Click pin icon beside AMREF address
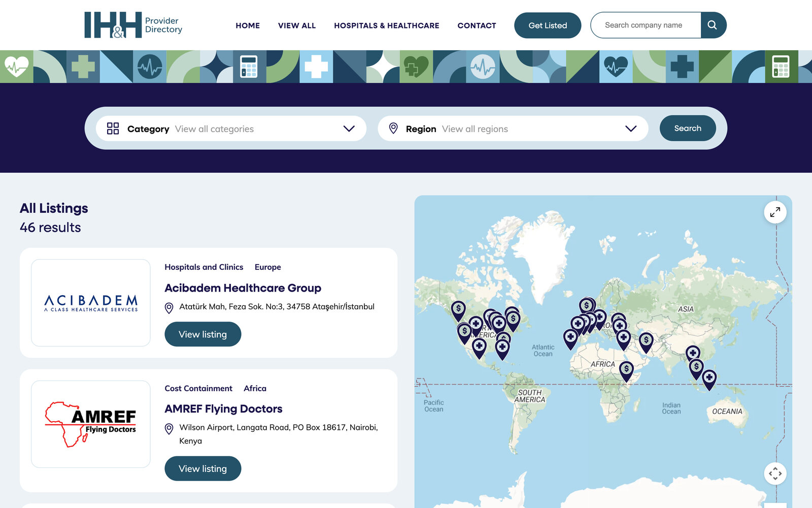This screenshot has width=812, height=508. coord(170,429)
